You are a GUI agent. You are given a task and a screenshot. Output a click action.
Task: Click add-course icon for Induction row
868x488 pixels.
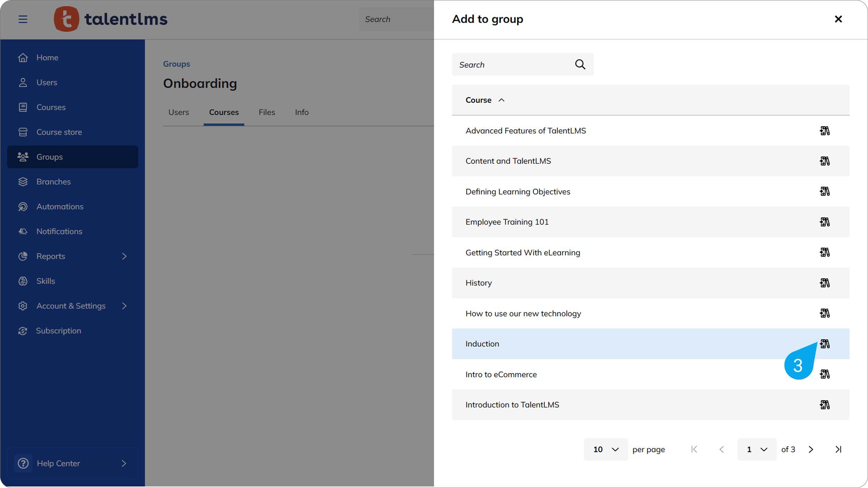824,344
